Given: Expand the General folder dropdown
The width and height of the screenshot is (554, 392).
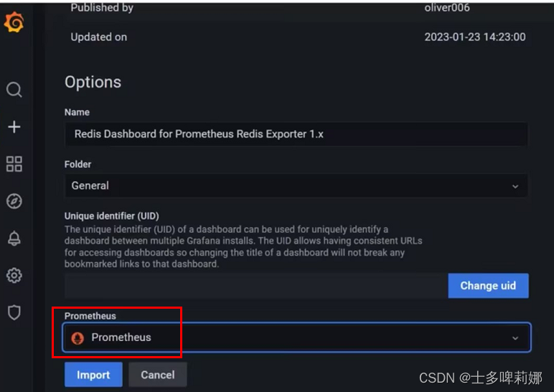Looking at the screenshot, I should 296,185.
